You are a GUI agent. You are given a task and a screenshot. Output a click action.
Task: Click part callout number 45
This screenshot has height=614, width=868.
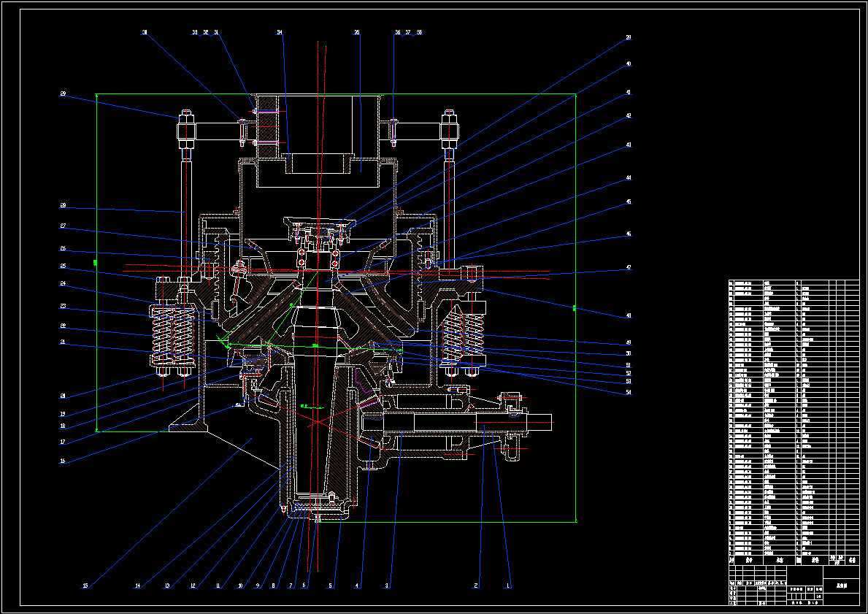point(629,202)
